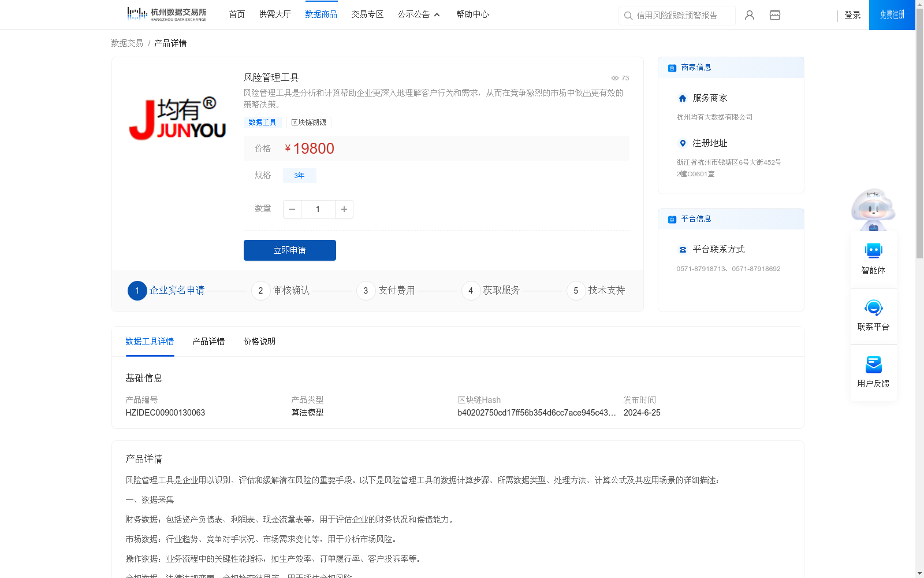Click step 1 企业实名申请
This screenshot has height=578, width=924.
pos(166,291)
